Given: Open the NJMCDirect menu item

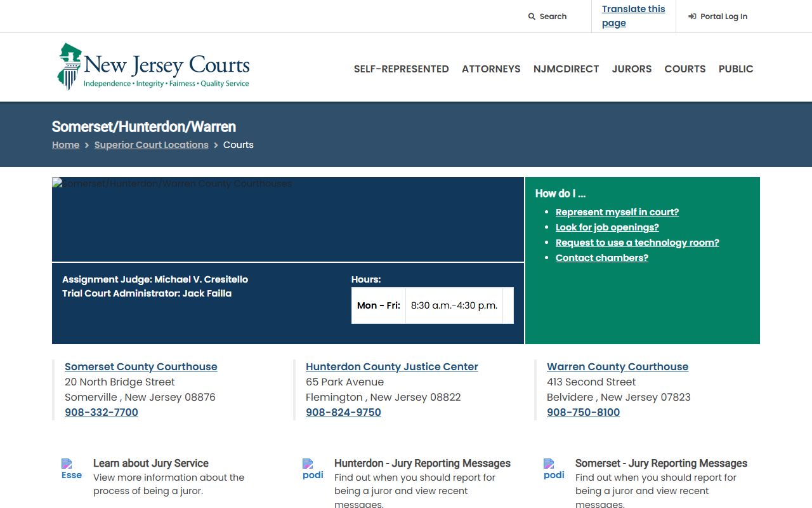Looking at the screenshot, I should pos(566,69).
